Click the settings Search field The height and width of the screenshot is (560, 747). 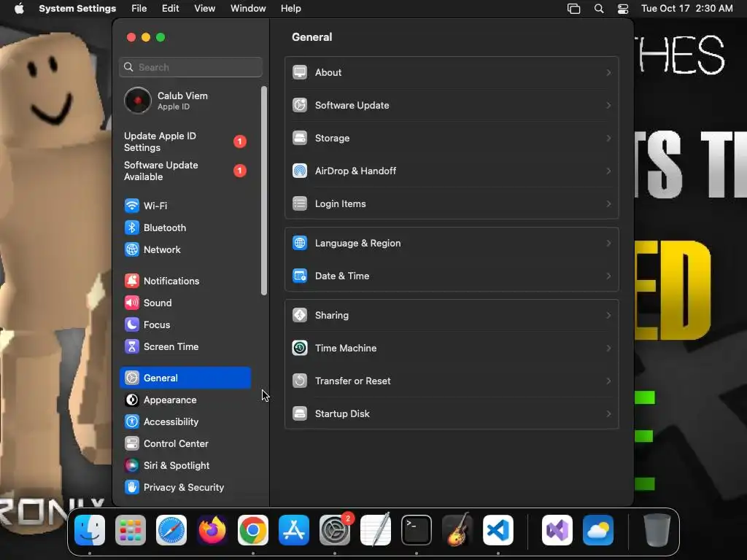coord(190,67)
